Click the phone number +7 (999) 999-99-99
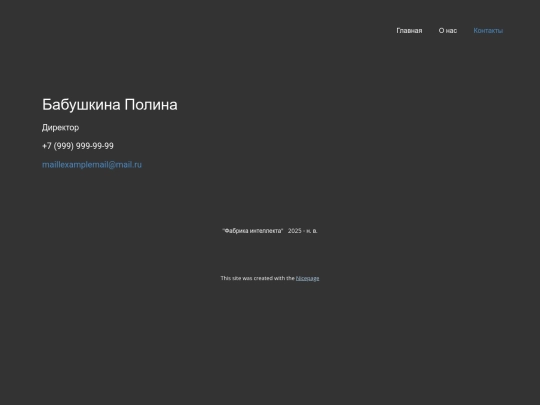This screenshot has height=405, width=540. (78, 146)
